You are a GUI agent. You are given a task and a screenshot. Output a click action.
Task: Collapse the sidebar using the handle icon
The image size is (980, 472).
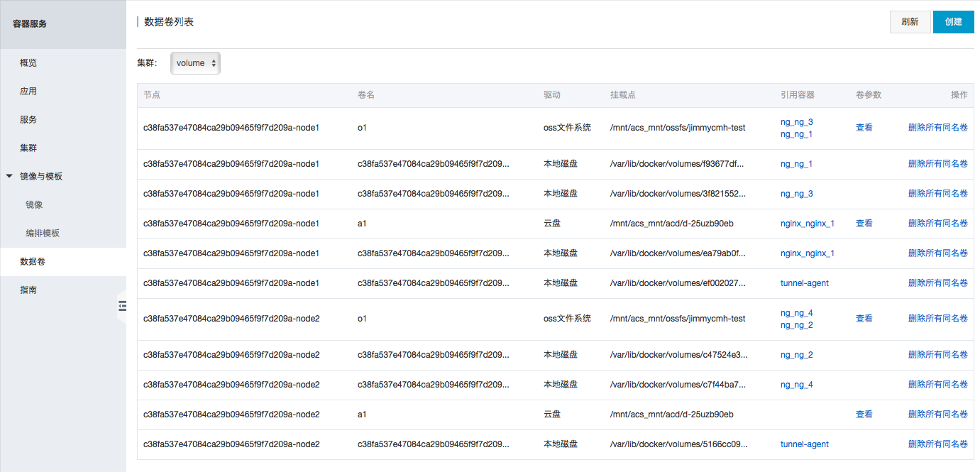pyautogui.click(x=122, y=305)
